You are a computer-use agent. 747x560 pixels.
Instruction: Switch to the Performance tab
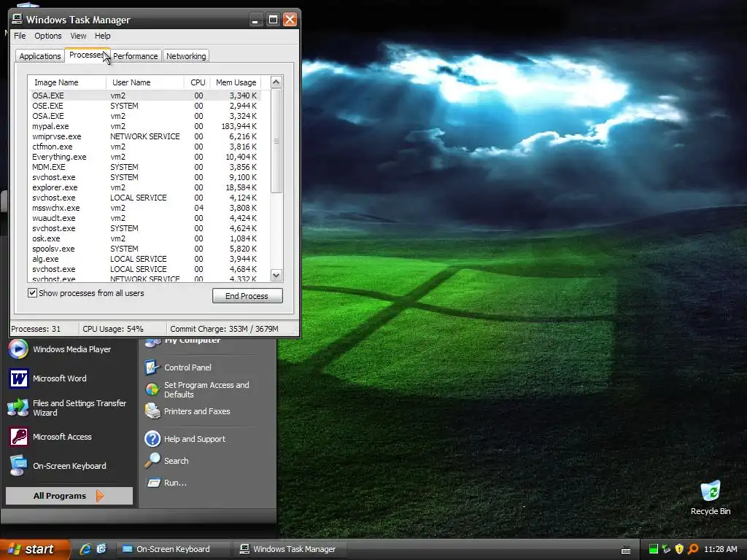point(135,55)
